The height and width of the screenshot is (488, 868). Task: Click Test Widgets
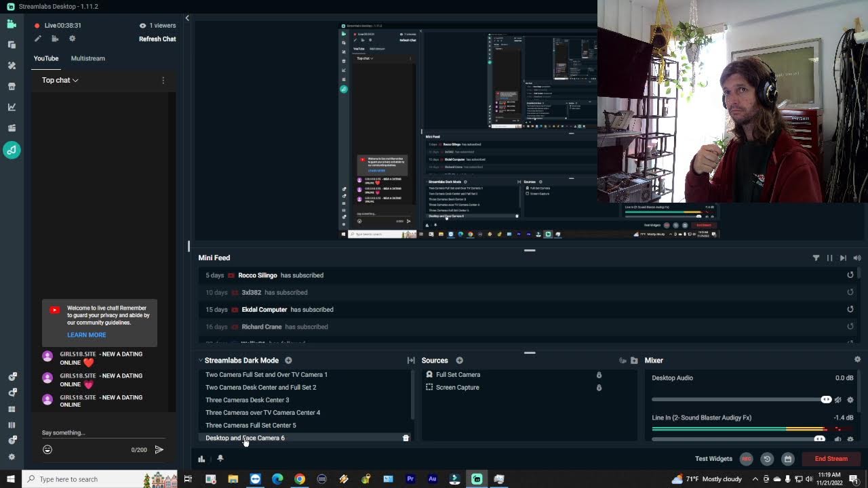tap(713, 459)
